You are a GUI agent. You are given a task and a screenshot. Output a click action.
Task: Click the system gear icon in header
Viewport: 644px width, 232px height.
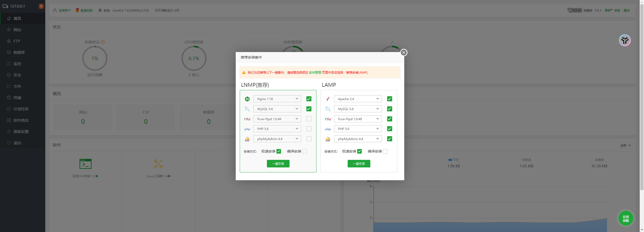[100, 10]
